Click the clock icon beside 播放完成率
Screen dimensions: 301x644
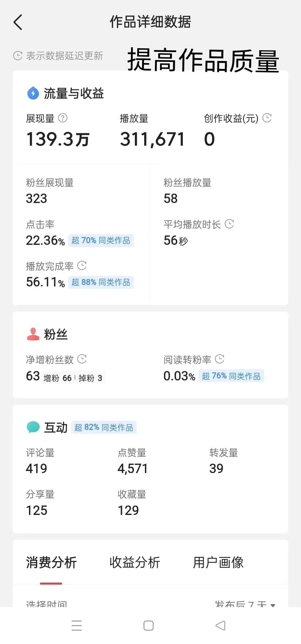coord(82,266)
